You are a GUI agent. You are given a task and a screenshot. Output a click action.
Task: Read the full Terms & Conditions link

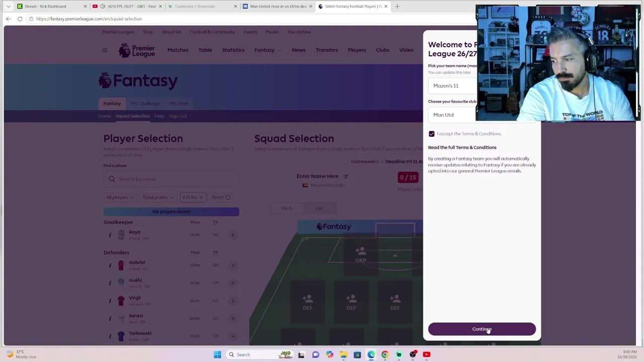[x=462, y=148]
